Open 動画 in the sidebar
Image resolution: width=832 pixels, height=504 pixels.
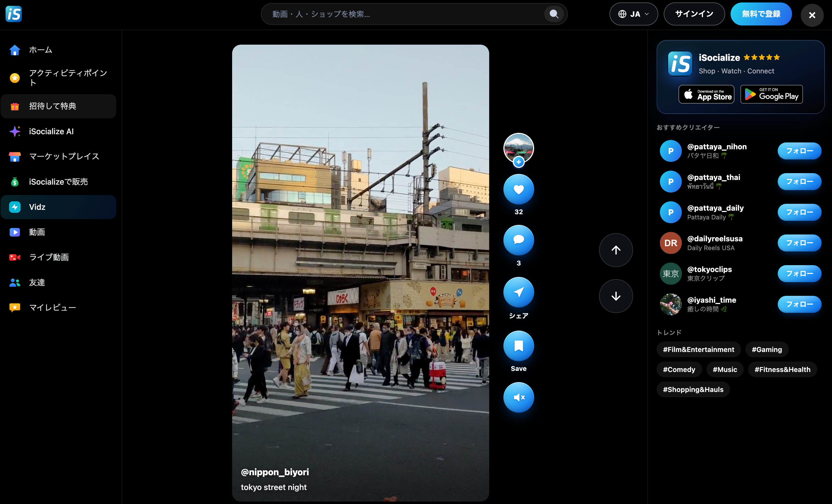tap(58, 232)
